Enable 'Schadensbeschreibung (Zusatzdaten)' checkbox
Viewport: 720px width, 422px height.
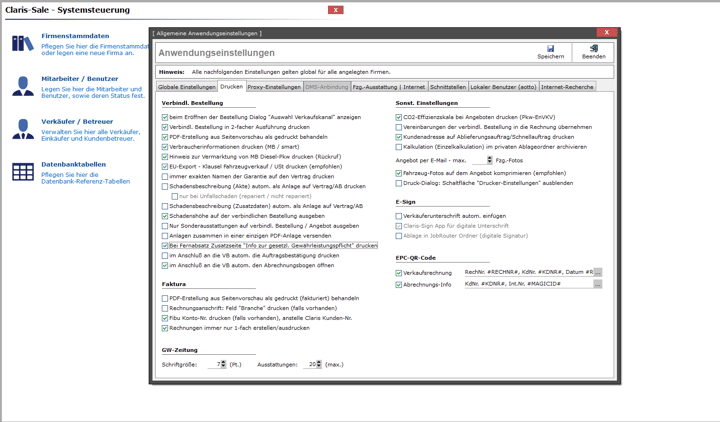(x=165, y=206)
